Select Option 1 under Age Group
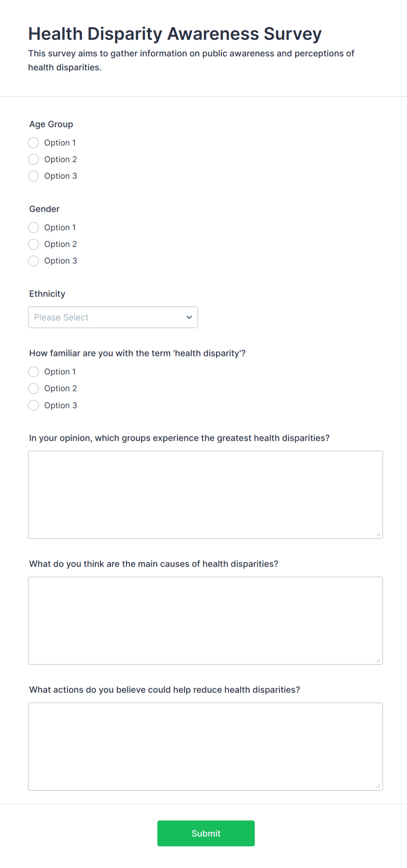 [x=33, y=143]
